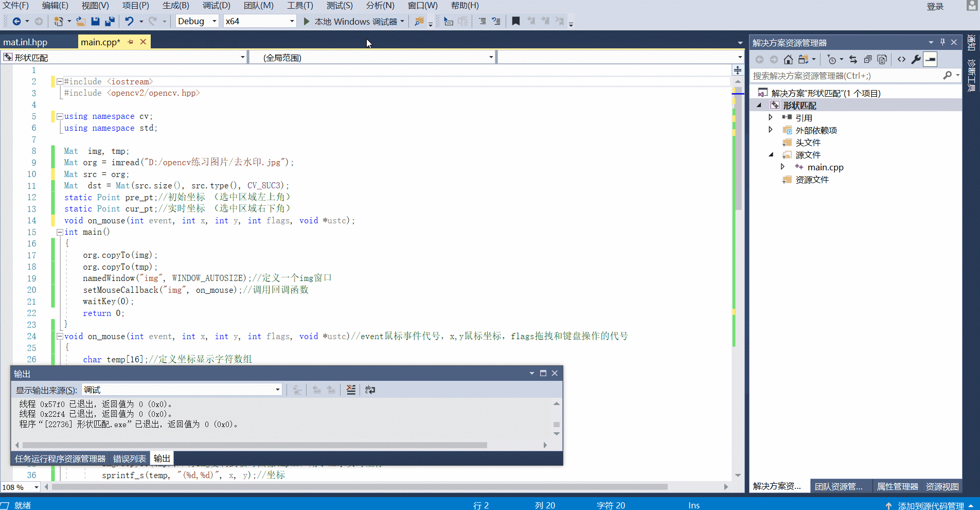Toggle auto-hide pin on Solution Explorer
The image size is (980, 510).
[x=942, y=42]
